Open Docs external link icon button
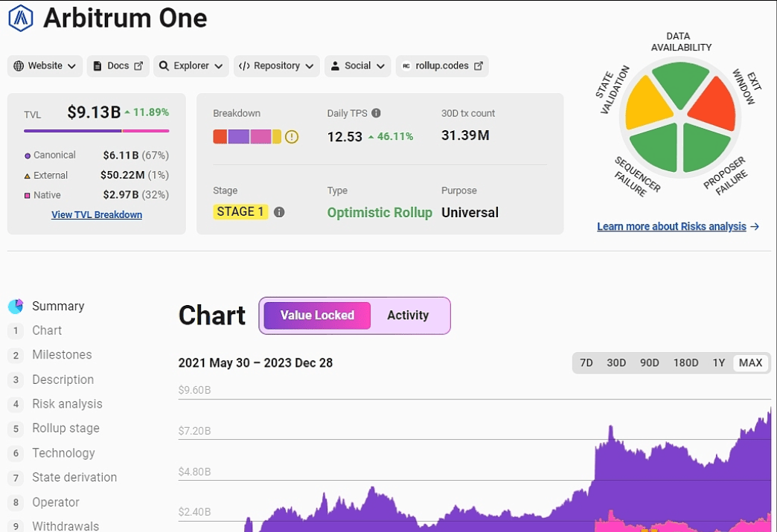The width and height of the screenshot is (777, 532). pyautogui.click(x=118, y=65)
